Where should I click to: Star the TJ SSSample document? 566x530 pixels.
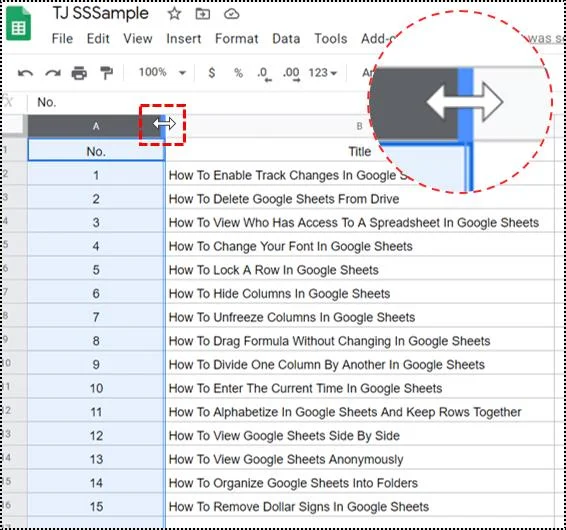click(x=174, y=14)
